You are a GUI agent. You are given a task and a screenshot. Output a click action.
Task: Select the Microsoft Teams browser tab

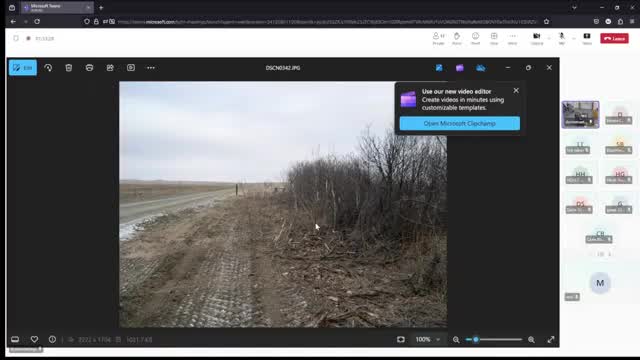(57, 7)
